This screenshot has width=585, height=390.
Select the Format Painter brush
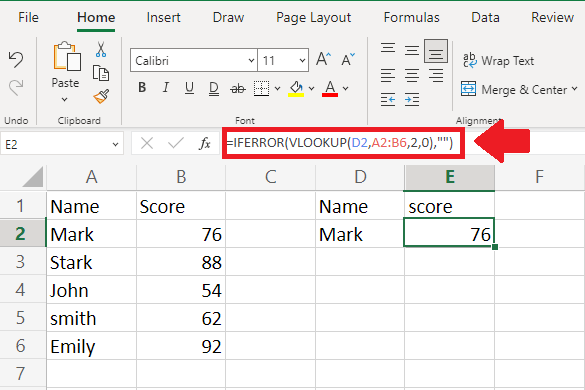click(101, 96)
